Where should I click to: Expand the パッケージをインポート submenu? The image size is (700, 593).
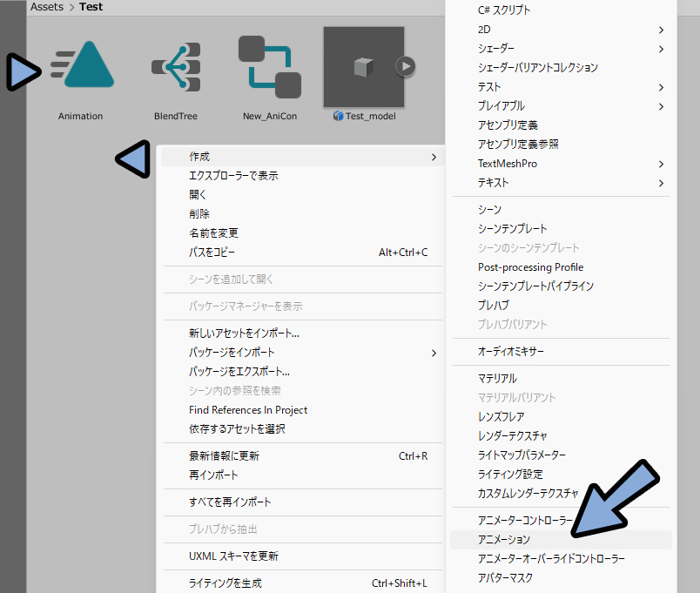[x=303, y=353]
